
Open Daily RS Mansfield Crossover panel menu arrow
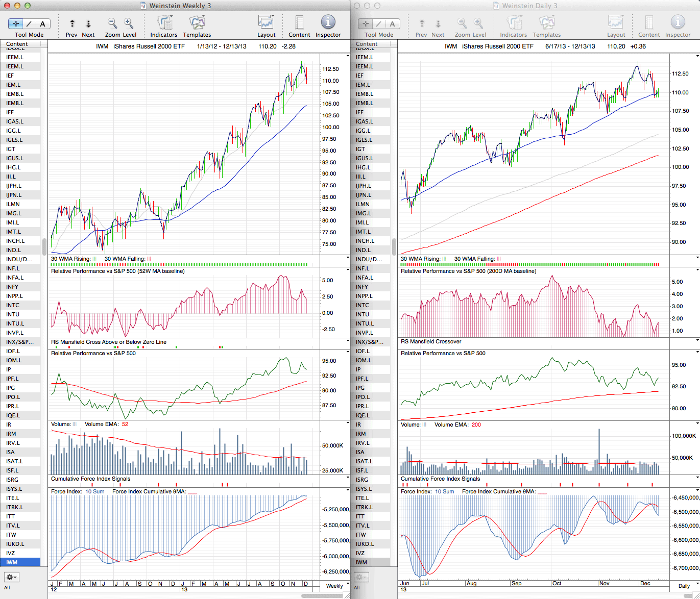click(698, 341)
